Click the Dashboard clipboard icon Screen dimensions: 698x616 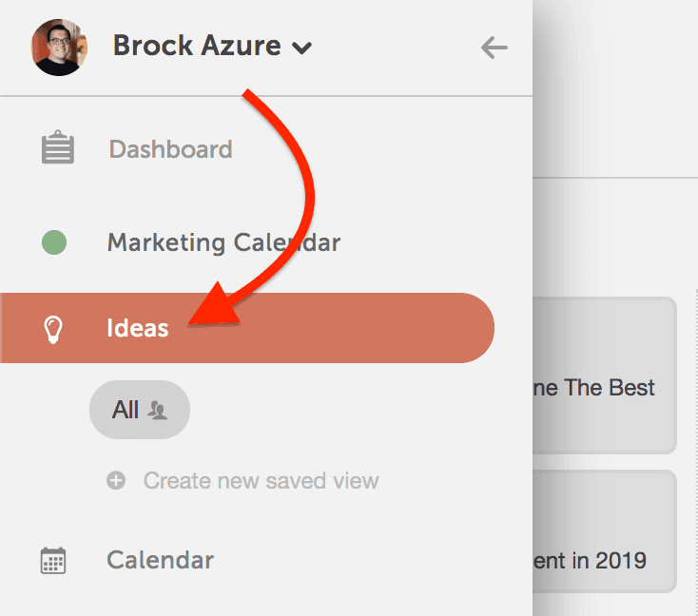pyautogui.click(x=58, y=147)
